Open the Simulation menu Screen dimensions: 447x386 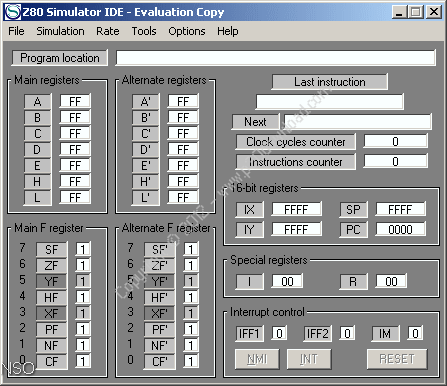(60, 31)
